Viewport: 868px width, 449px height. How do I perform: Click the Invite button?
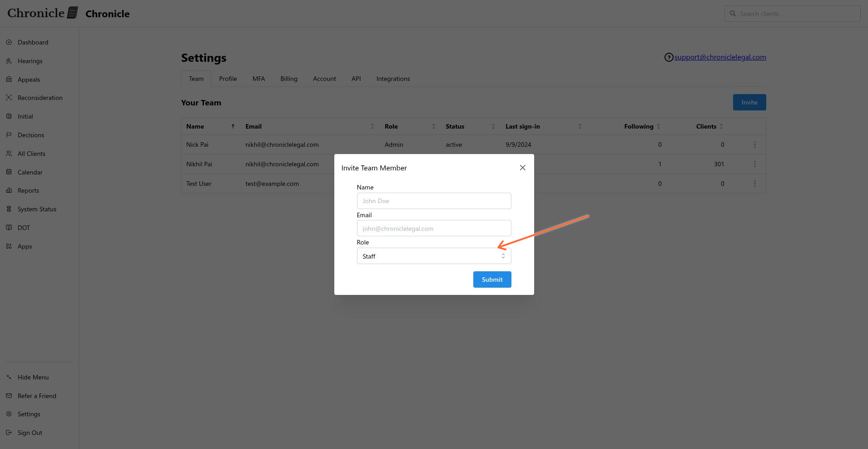749,102
